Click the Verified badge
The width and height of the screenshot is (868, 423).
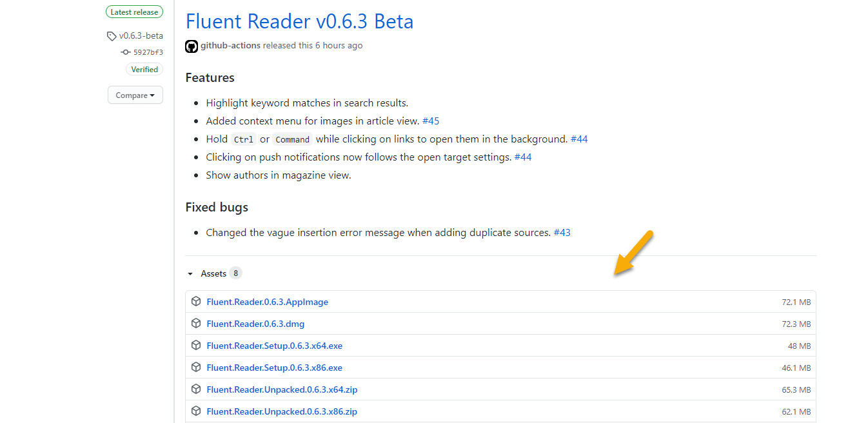(144, 69)
